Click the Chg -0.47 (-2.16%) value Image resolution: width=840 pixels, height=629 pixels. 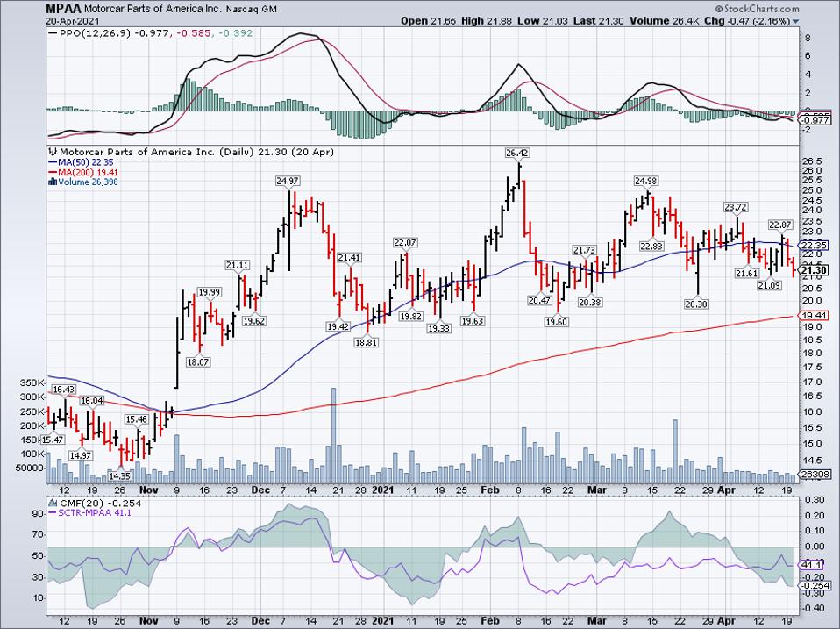click(746, 21)
